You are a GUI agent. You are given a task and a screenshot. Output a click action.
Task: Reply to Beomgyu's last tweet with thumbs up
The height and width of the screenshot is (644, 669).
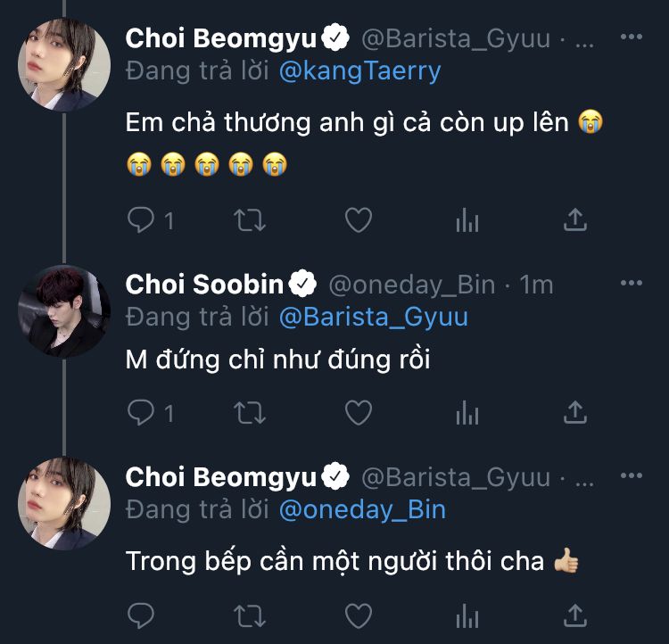point(141,615)
